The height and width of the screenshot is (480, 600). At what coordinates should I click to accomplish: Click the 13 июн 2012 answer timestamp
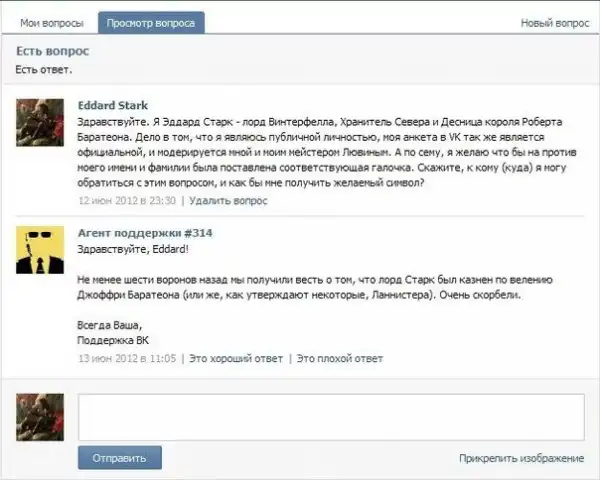click(x=127, y=357)
